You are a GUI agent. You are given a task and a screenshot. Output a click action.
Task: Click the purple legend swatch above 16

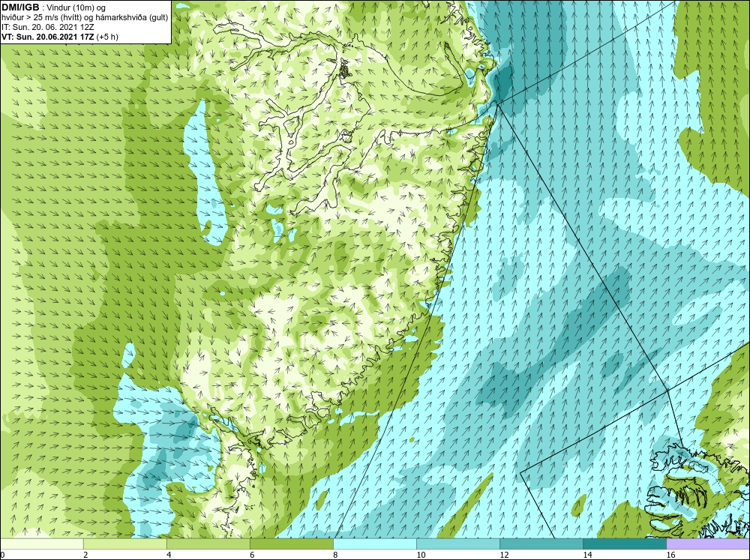tap(708, 544)
